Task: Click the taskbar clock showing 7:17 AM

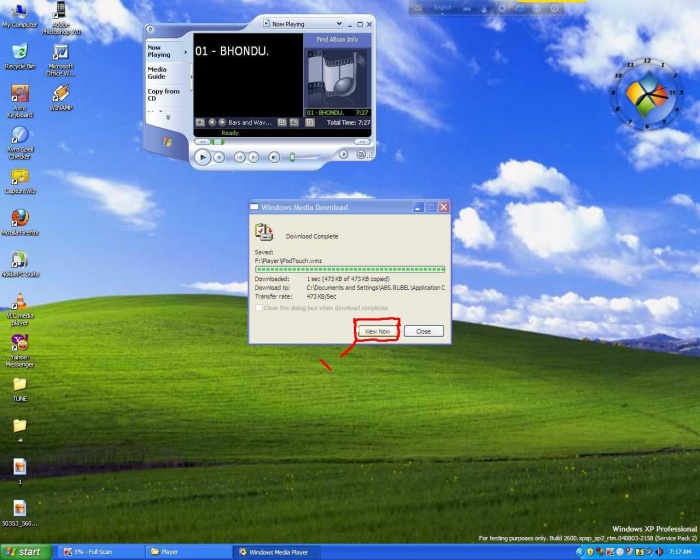Action: 680,552
